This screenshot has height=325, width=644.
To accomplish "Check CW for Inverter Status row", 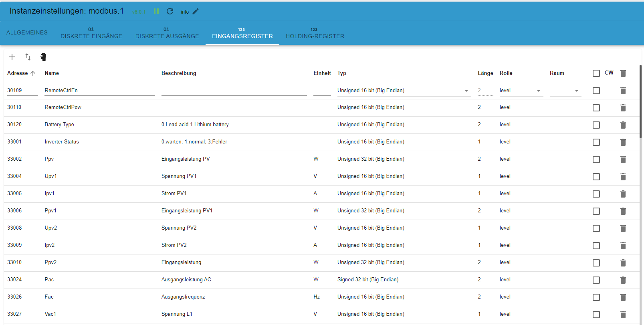I will click(x=596, y=142).
